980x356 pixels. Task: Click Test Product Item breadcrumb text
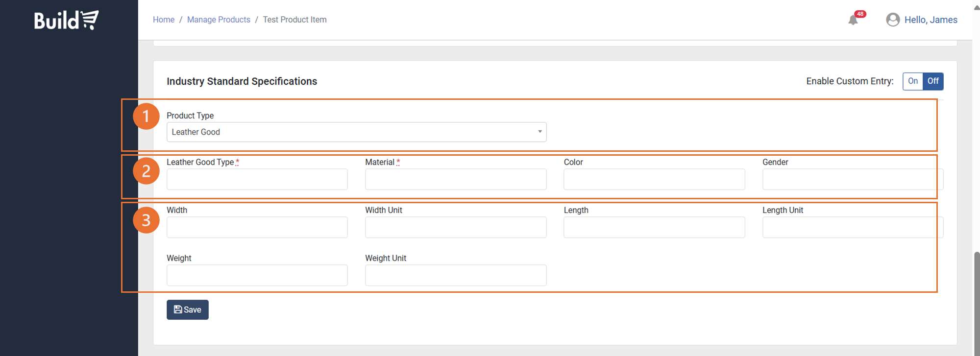(x=294, y=20)
